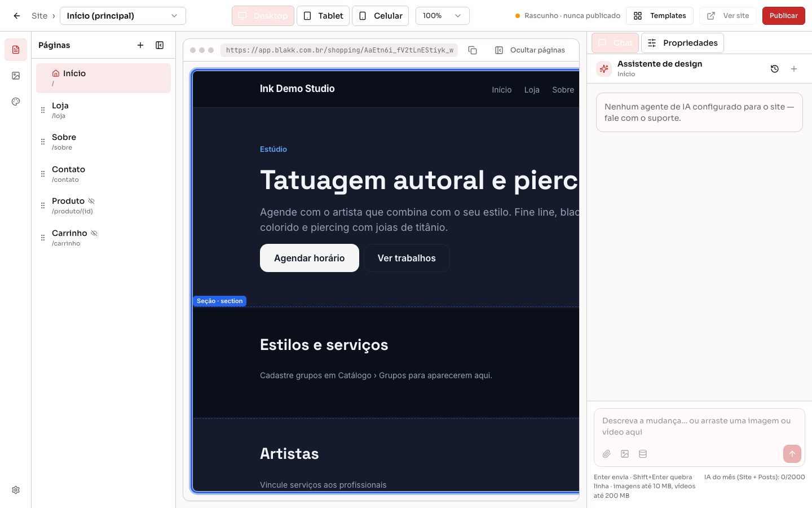Screen dimensions: 812x508
Task: Click the Site breadcrumb link
Action: pos(39,16)
